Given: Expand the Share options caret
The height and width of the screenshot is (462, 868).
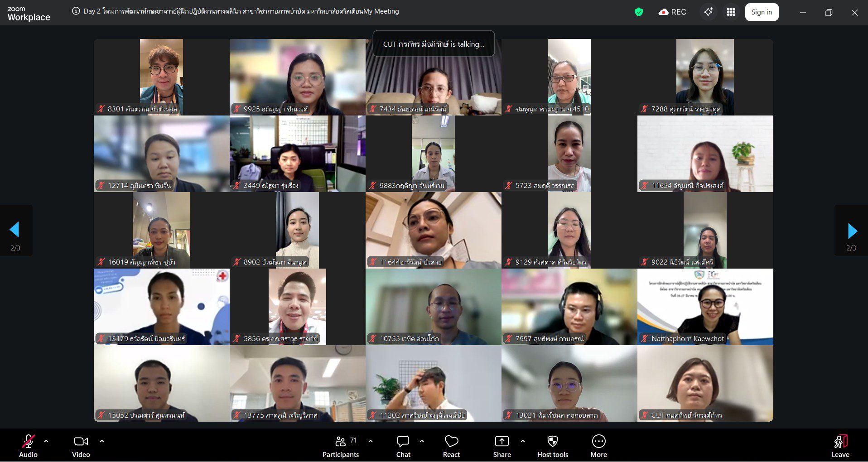Looking at the screenshot, I should 522,441.
